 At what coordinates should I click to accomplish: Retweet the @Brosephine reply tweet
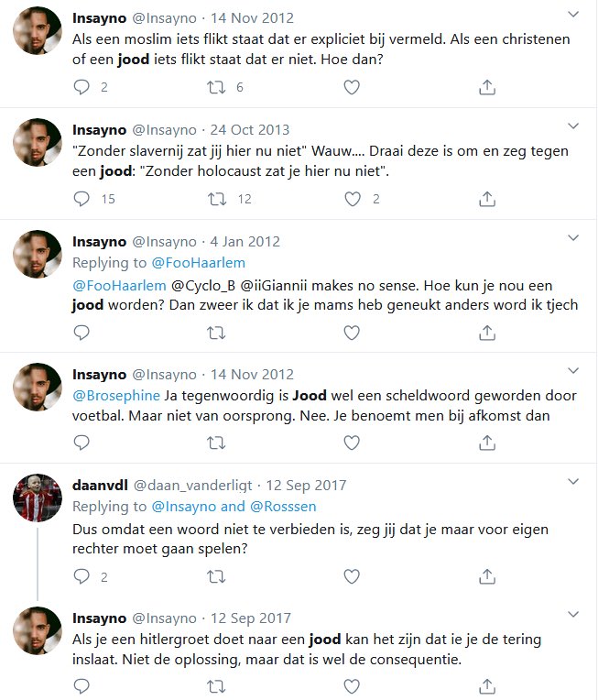217,442
